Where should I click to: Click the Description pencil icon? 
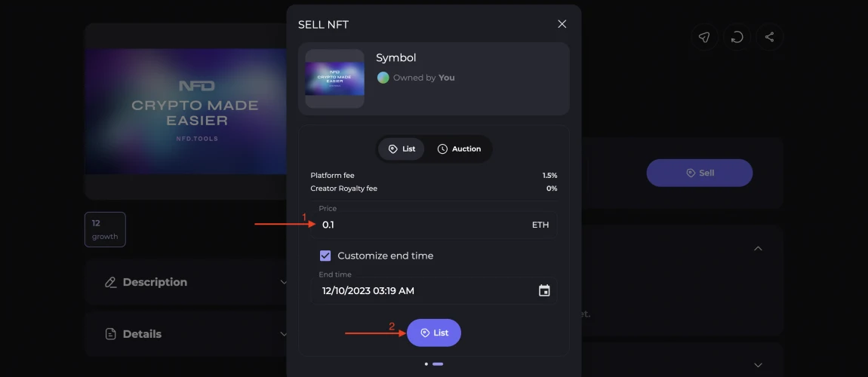tap(111, 282)
